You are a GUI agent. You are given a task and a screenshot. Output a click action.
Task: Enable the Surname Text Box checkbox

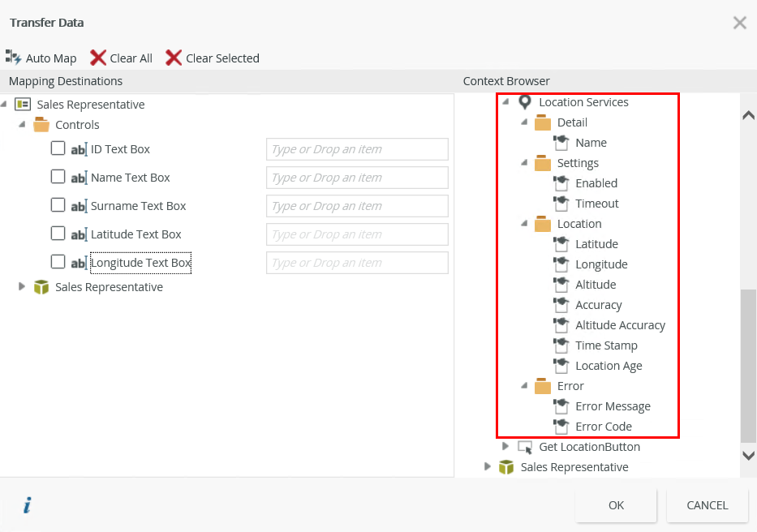click(x=58, y=205)
